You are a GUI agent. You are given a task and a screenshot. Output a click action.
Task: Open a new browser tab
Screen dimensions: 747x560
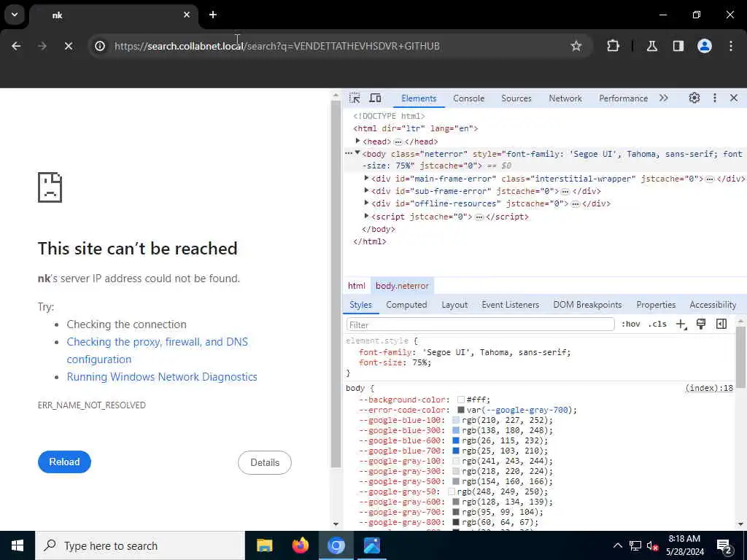coord(213,15)
